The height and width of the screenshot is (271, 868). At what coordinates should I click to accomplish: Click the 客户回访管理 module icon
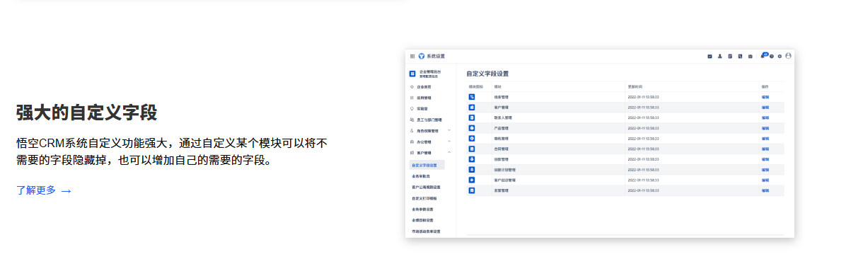(x=472, y=180)
